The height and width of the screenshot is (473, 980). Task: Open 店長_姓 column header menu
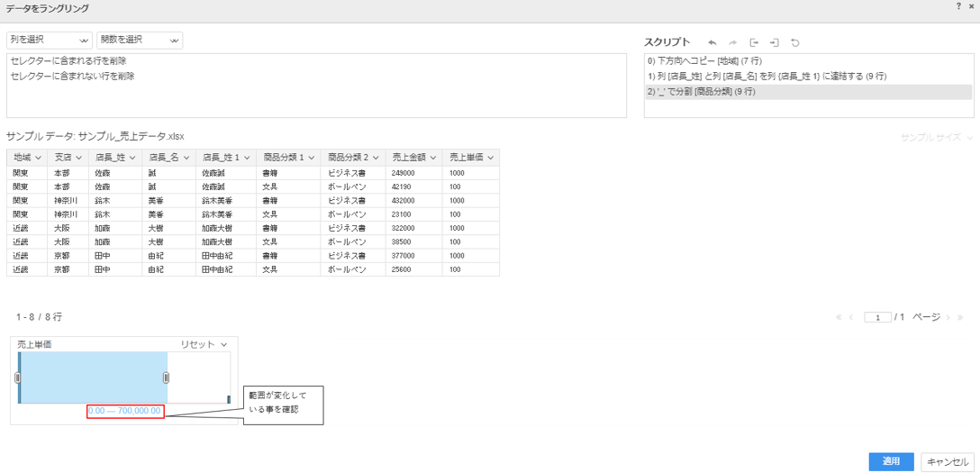132,158
